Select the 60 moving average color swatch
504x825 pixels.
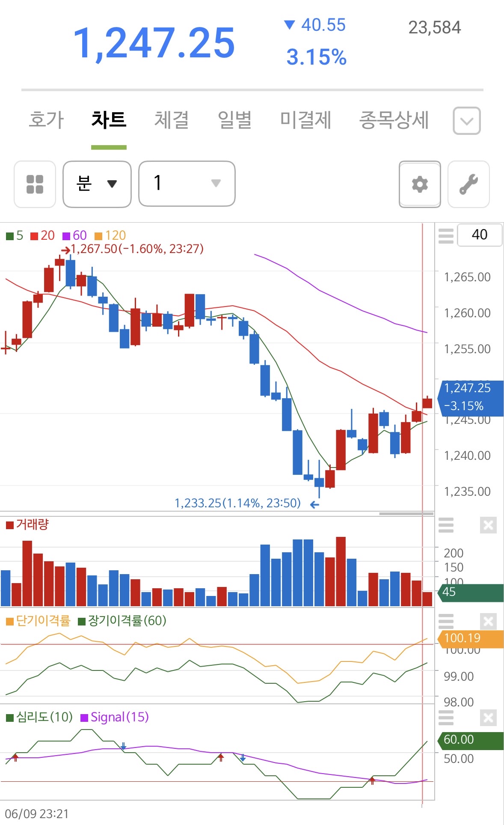coord(66,236)
